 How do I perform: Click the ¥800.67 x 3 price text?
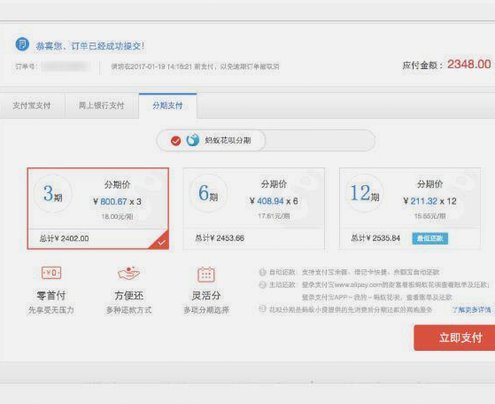point(117,202)
